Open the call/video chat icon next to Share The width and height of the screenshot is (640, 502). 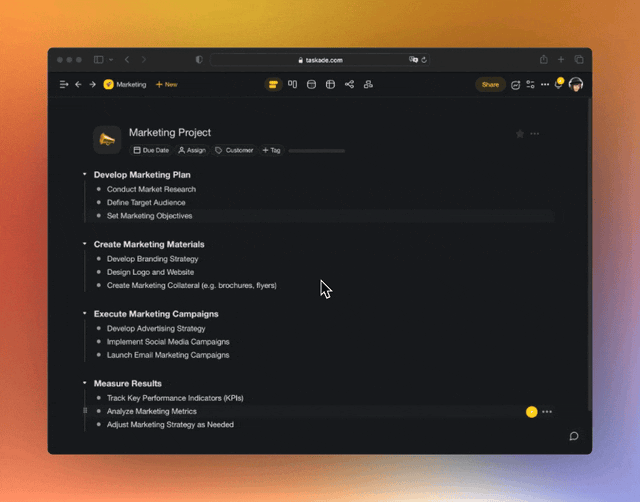tap(516, 85)
